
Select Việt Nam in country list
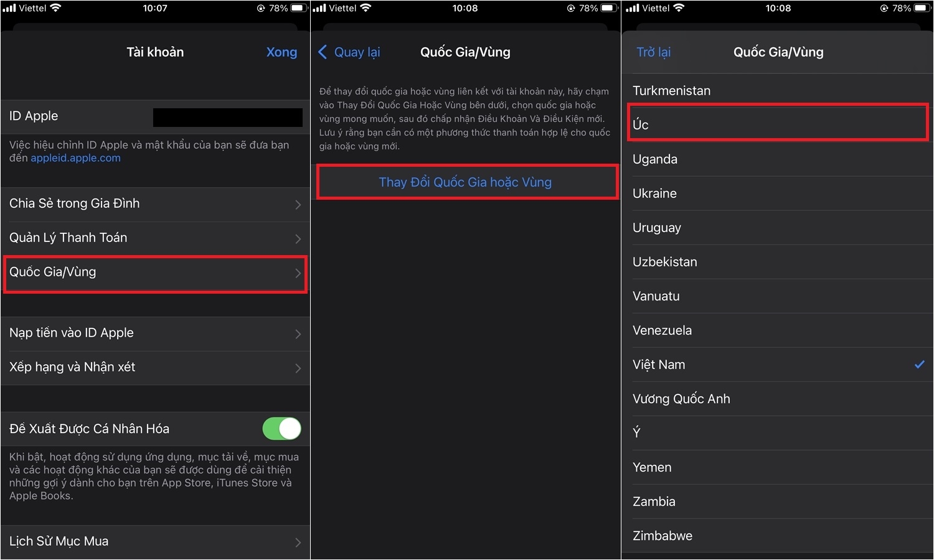pyautogui.click(x=777, y=365)
